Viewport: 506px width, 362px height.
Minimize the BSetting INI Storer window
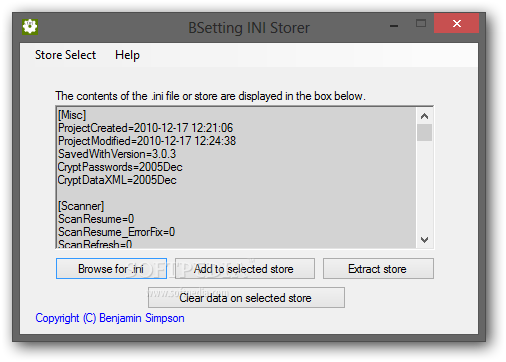394,25
